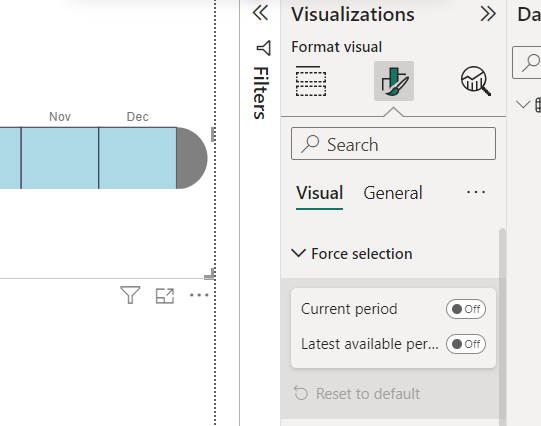Select the Nov period block in the timeline
541x426 pixels.
click(x=60, y=158)
